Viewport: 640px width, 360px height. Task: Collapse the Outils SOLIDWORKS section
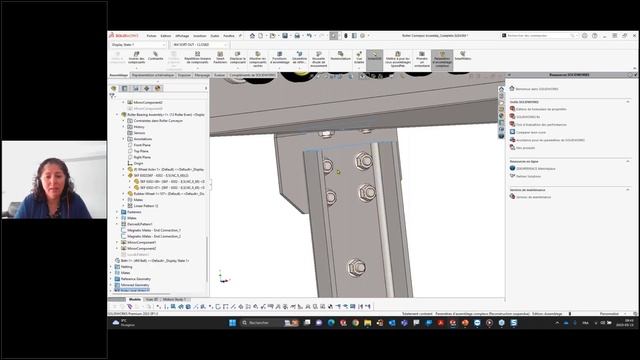tap(628, 102)
